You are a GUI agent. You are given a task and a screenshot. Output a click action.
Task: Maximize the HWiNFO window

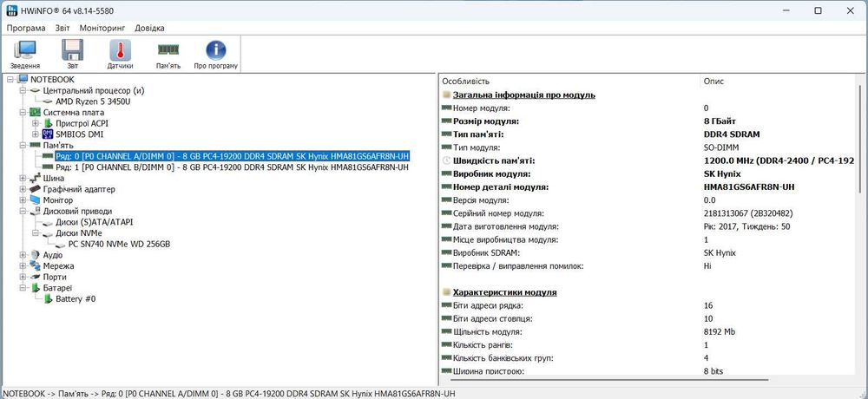click(x=819, y=10)
